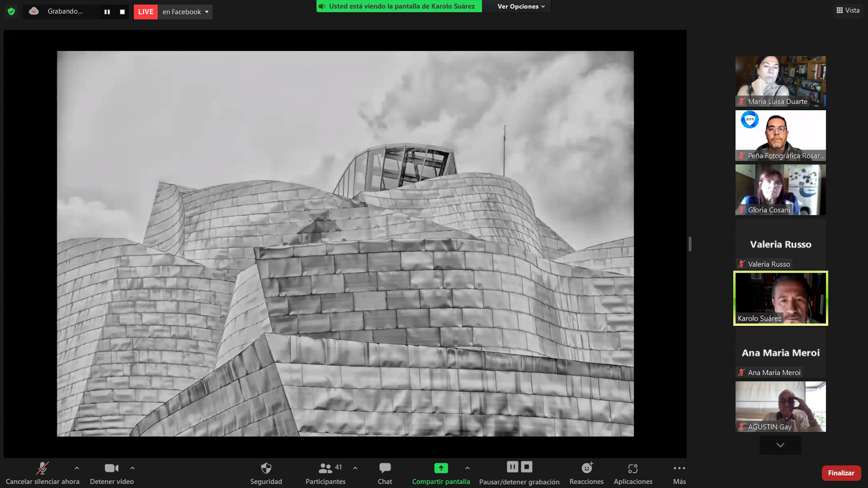This screenshot has width=868, height=488.
Task: Click the green Compartir pantalla icon
Action: (x=441, y=468)
